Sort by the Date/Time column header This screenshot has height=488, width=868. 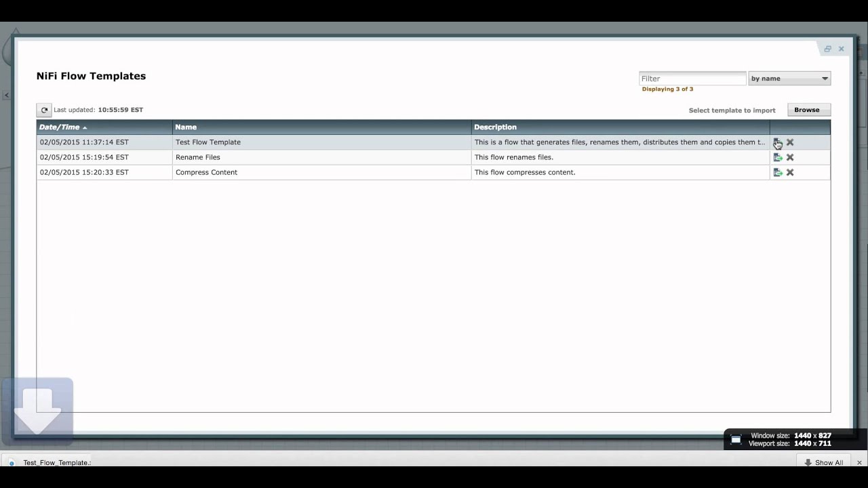[104, 127]
